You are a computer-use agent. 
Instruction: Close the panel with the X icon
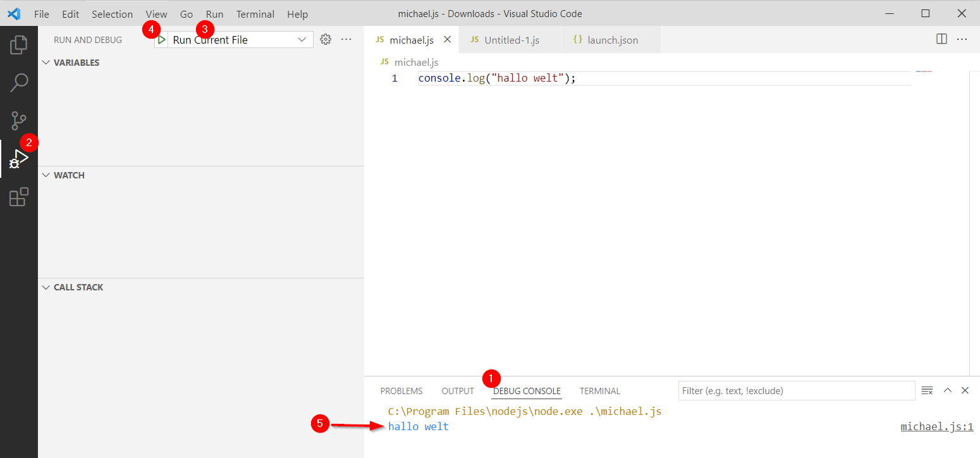[965, 390]
